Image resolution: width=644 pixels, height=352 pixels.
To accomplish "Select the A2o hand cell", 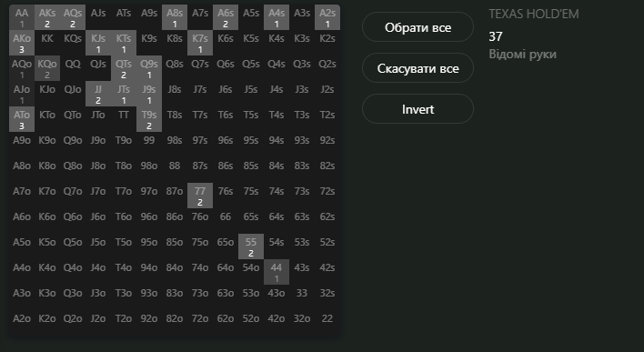I will coord(22,323).
